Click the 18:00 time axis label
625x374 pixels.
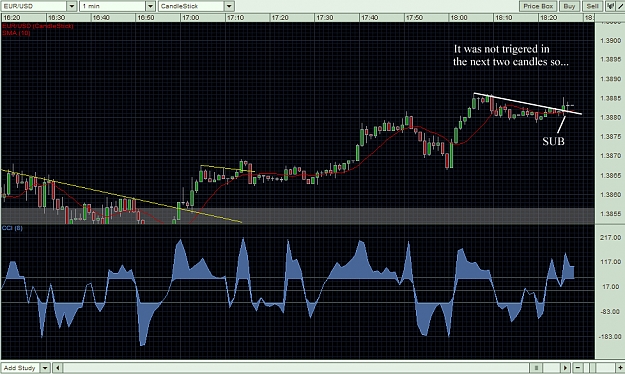459,18
